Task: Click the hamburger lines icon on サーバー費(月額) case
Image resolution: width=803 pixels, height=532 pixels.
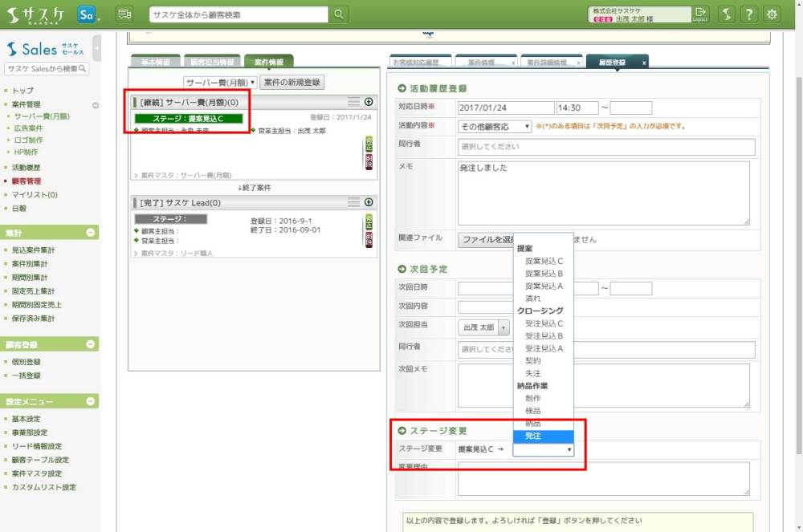Action: click(x=353, y=102)
